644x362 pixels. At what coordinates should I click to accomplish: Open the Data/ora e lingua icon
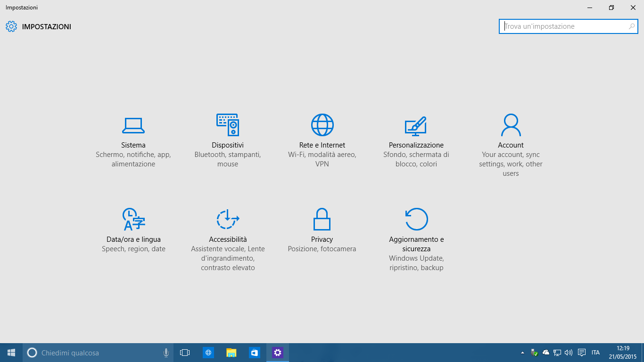(x=134, y=219)
